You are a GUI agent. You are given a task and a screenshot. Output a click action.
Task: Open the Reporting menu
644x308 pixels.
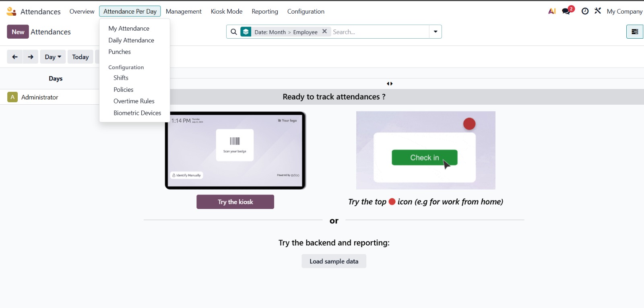264,11
